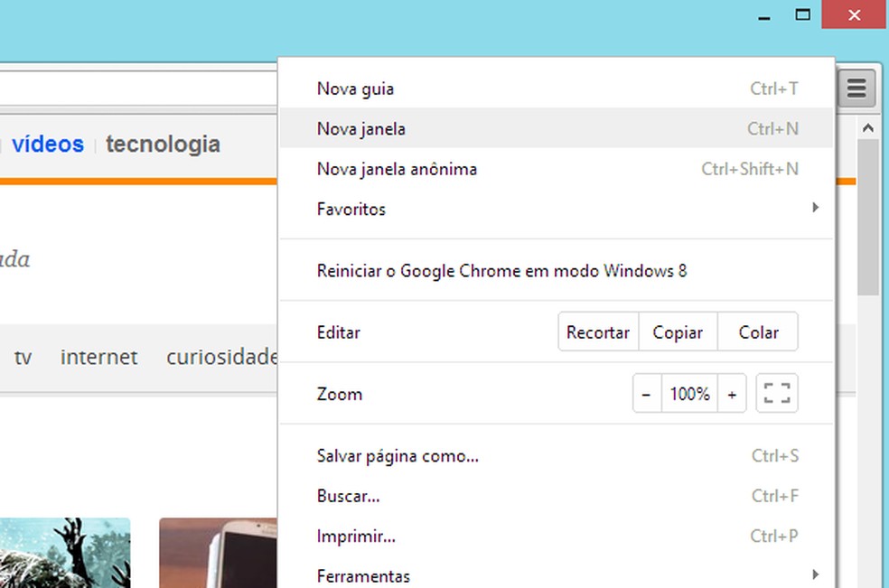Viewport: 889px width, 588px height.
Task: Open the Chrome customize menu icon
Action: click(856, 88)
